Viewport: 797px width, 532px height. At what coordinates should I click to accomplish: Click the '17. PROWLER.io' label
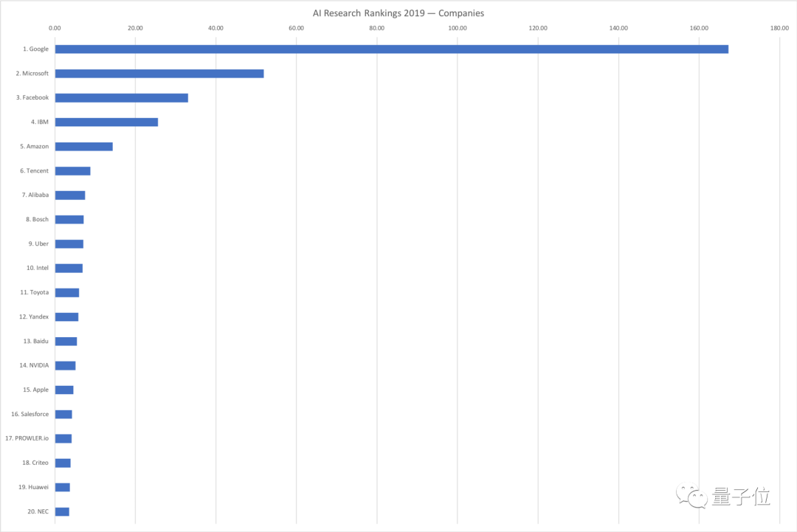click(27, 438)
